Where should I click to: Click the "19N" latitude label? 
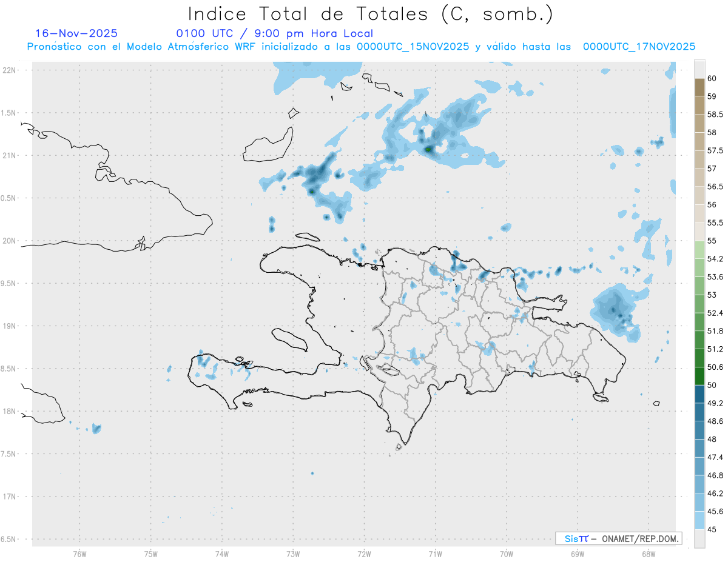(x=9, y=326)
